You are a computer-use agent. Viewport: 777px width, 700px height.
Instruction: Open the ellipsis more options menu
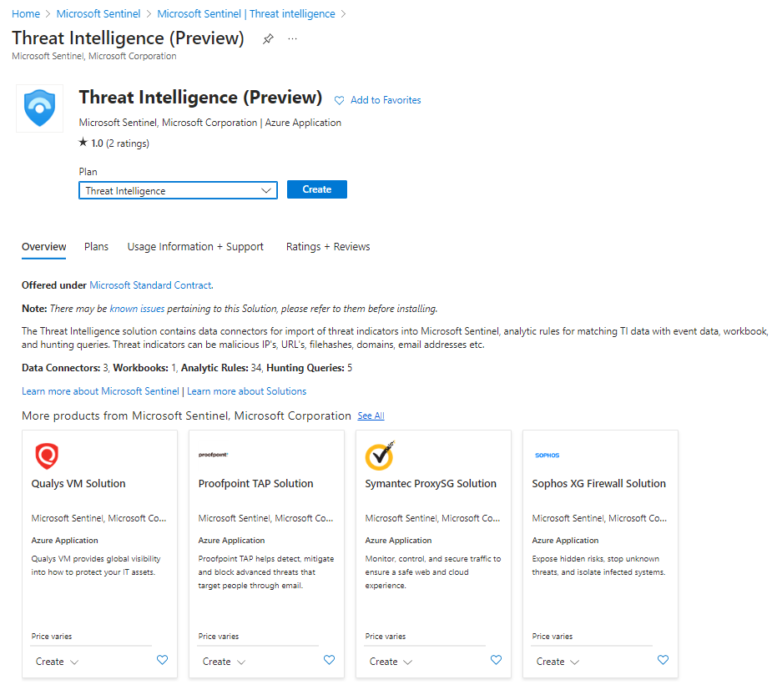292,39
